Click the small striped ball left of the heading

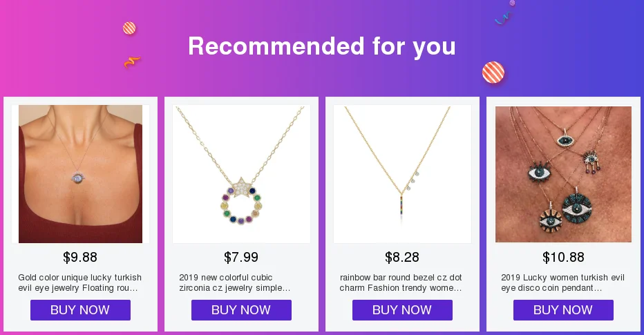[x=129, y=28]
